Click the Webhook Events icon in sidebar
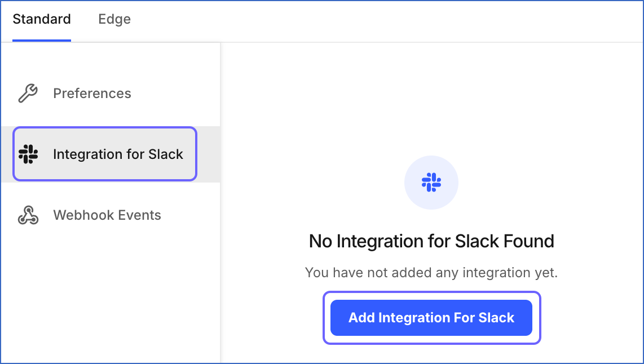 (27, 215)
